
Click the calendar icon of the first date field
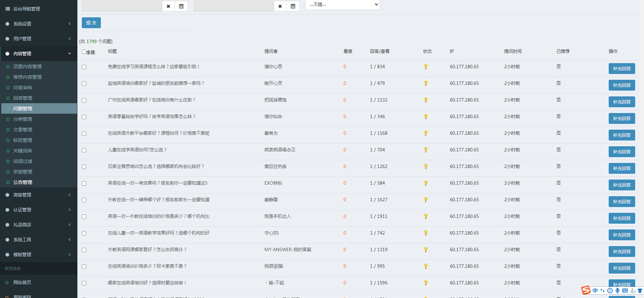pyautogui.click(x=181, y=6)
